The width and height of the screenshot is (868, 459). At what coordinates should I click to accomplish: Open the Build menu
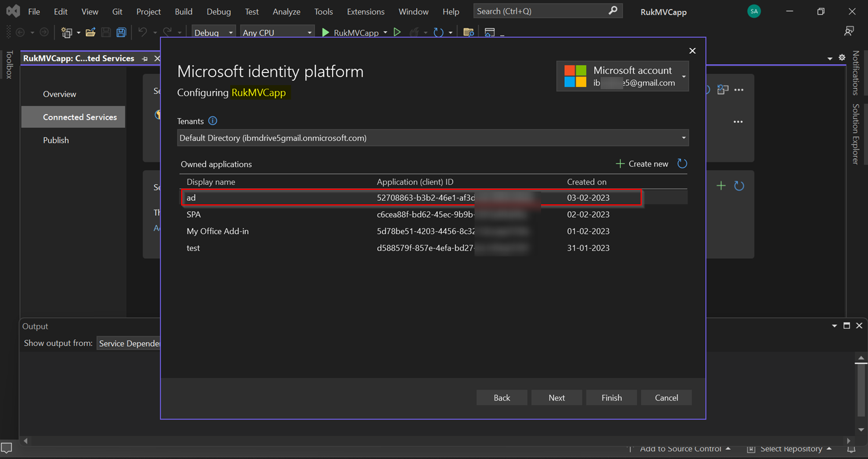[x=183, y=11]
